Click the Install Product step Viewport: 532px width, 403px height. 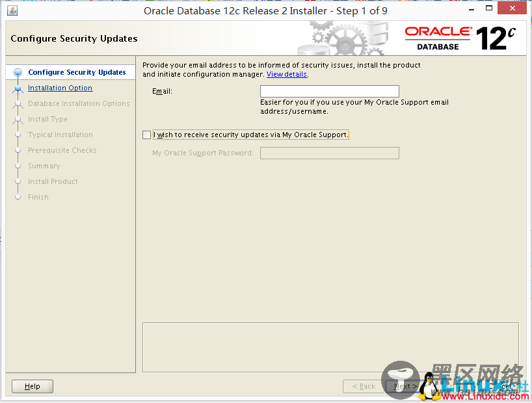tap(53, 181)
